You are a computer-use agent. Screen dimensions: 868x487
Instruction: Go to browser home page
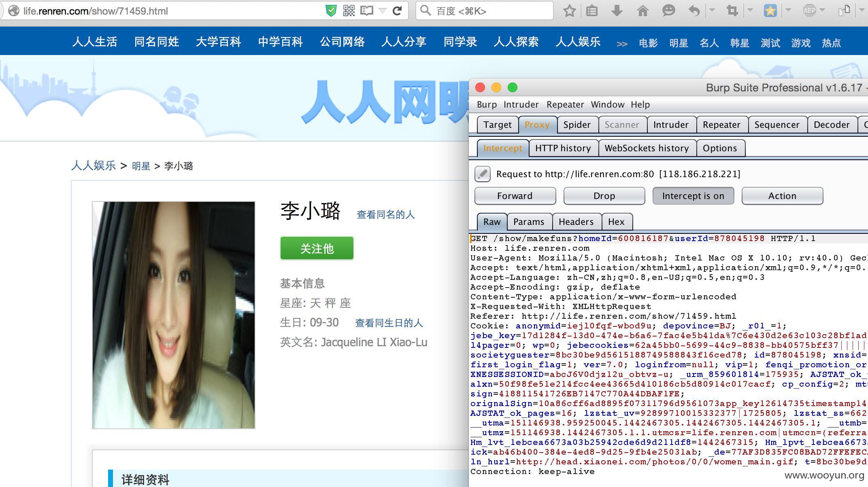click(x=642, y=11)
